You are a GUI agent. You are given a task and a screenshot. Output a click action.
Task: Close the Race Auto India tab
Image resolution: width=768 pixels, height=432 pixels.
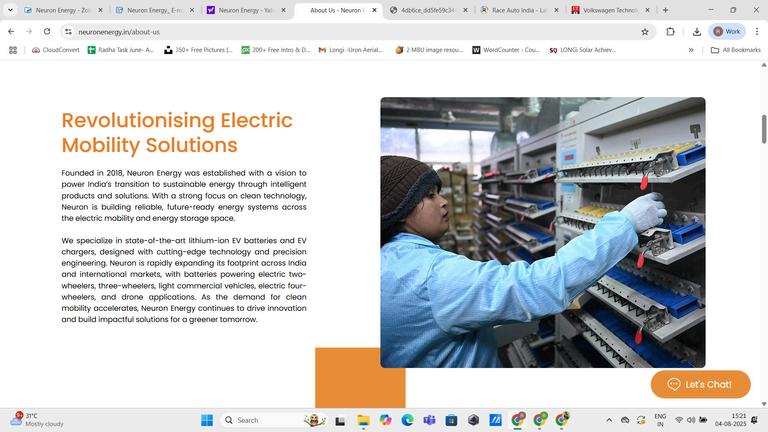click(x=556, y=10)
